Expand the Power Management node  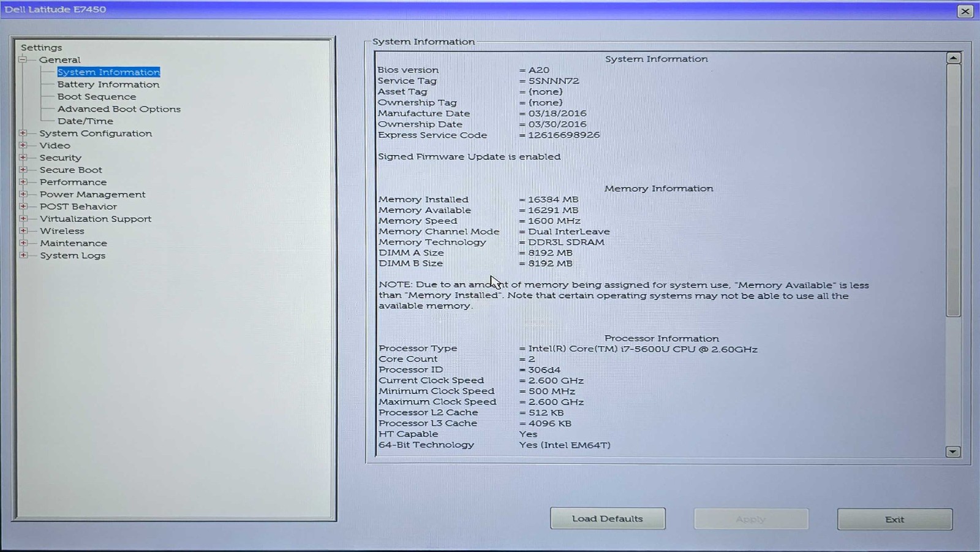coord(23,194)
